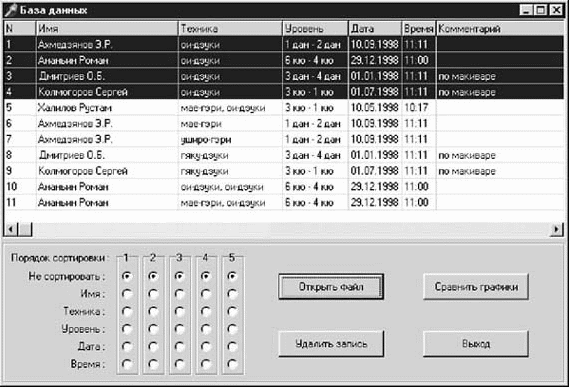Screen dimensions: 570x388
Task: Choose 'Не сортировать' for order column 1
Action: pyautogui.click(x=127, y=277)
